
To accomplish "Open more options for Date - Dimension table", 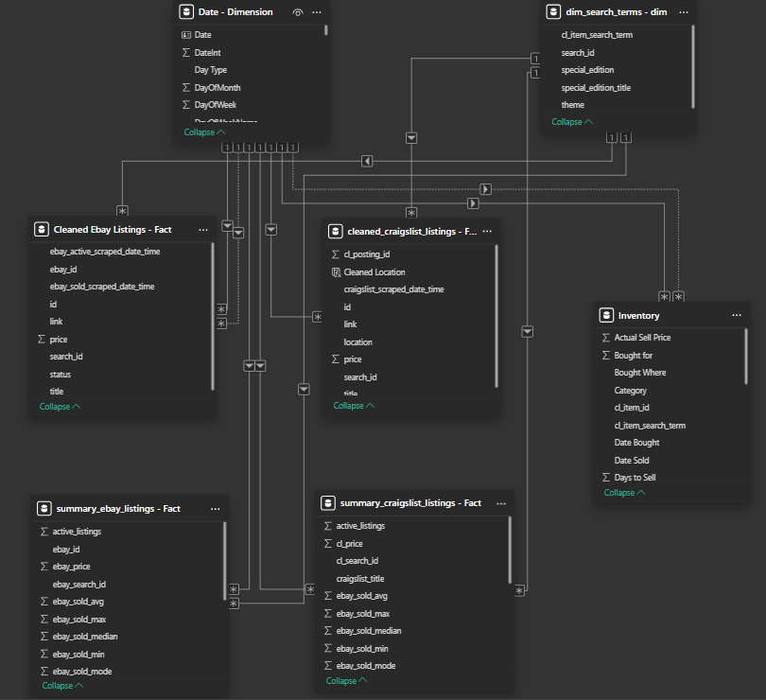I will click(x=317, y=12).
